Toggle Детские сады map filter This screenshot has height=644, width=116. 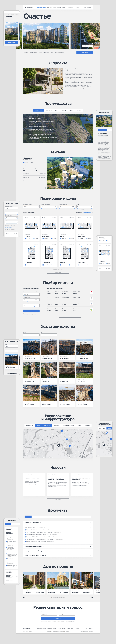[x=47, y=426]
